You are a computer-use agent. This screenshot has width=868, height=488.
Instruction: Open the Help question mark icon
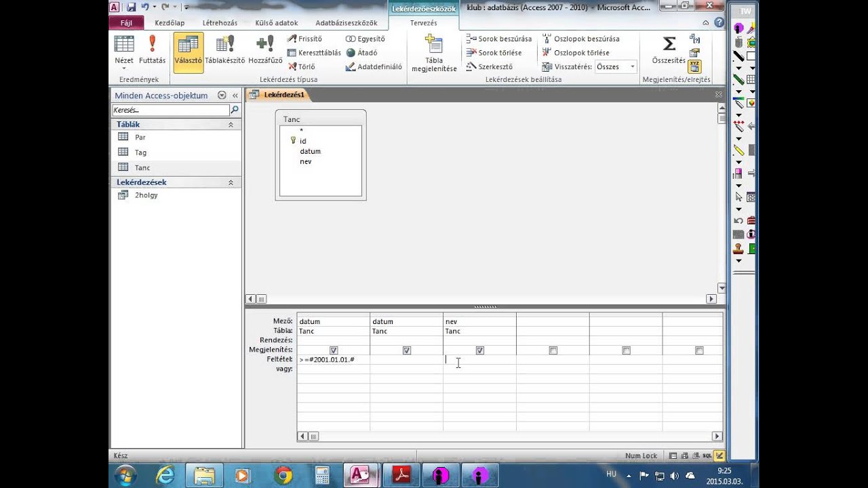point(719,22)
